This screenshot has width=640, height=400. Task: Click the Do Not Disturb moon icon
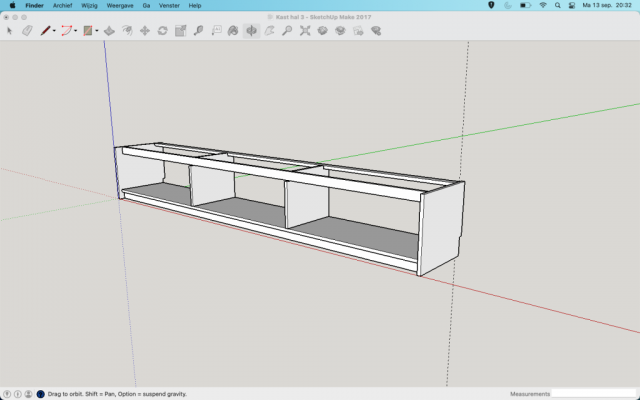(x=508, y=5)
